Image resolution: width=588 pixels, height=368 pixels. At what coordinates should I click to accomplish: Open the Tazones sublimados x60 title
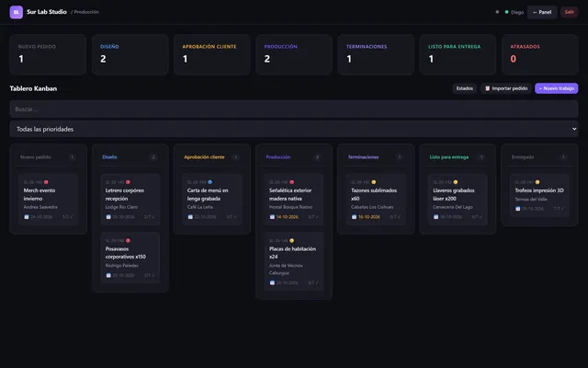(x=374, y=194)
